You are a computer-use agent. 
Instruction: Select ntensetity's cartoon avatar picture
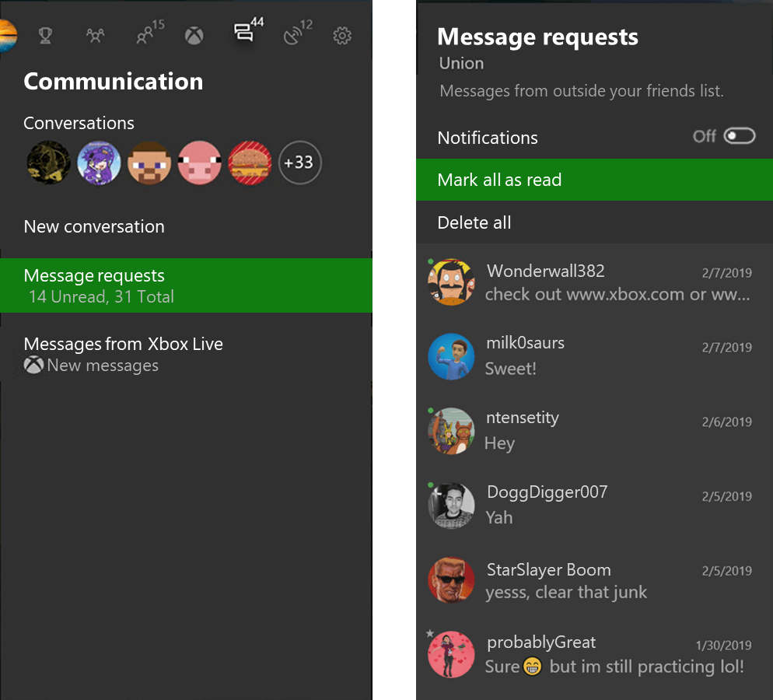[x=451, y=431]
